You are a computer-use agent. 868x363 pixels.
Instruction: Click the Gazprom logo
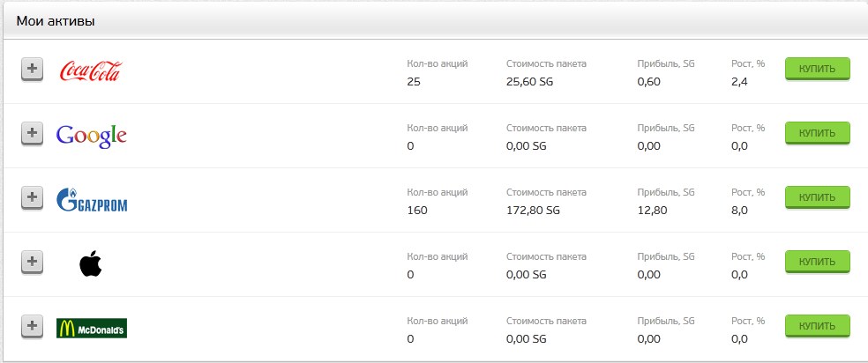coord(92,200)
